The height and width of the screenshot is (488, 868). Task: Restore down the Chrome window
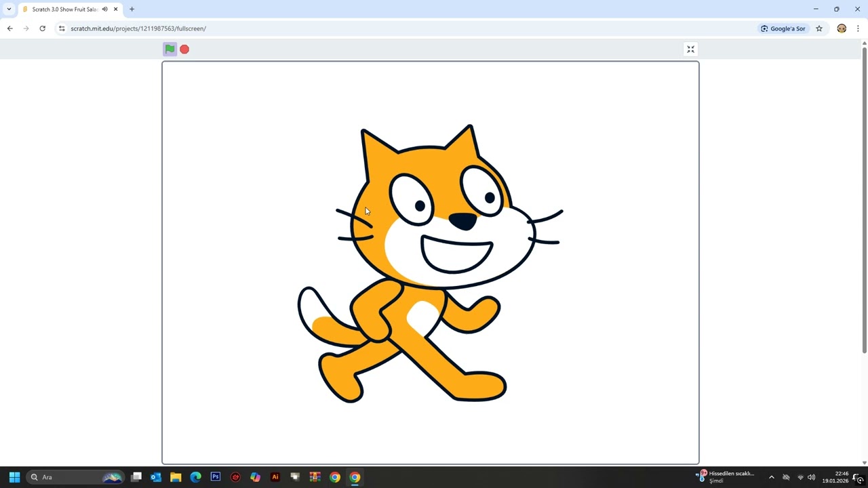[x=837, y=9]
